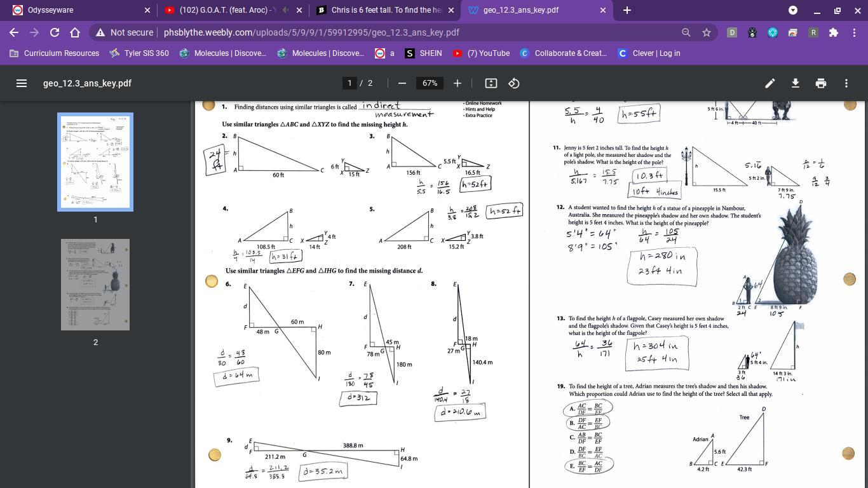Open the (7) YouTube bookmark
The height and width of the screenshot is (488, 868).
pos(481,53)
